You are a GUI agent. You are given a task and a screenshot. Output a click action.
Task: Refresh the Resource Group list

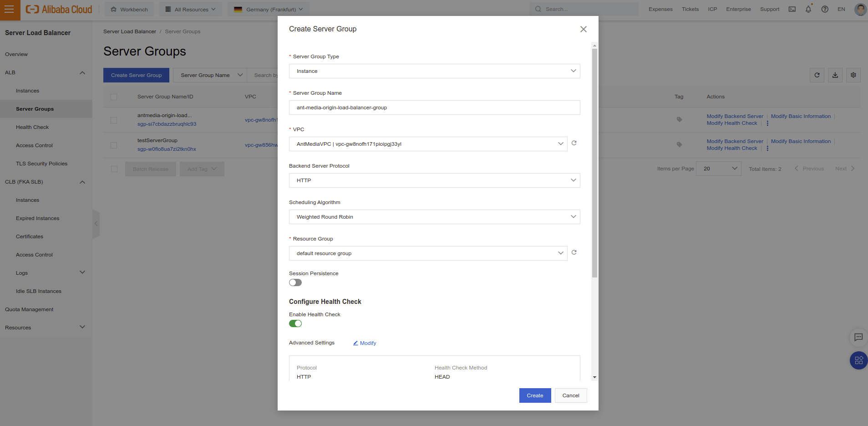click(x=574, y=252)
